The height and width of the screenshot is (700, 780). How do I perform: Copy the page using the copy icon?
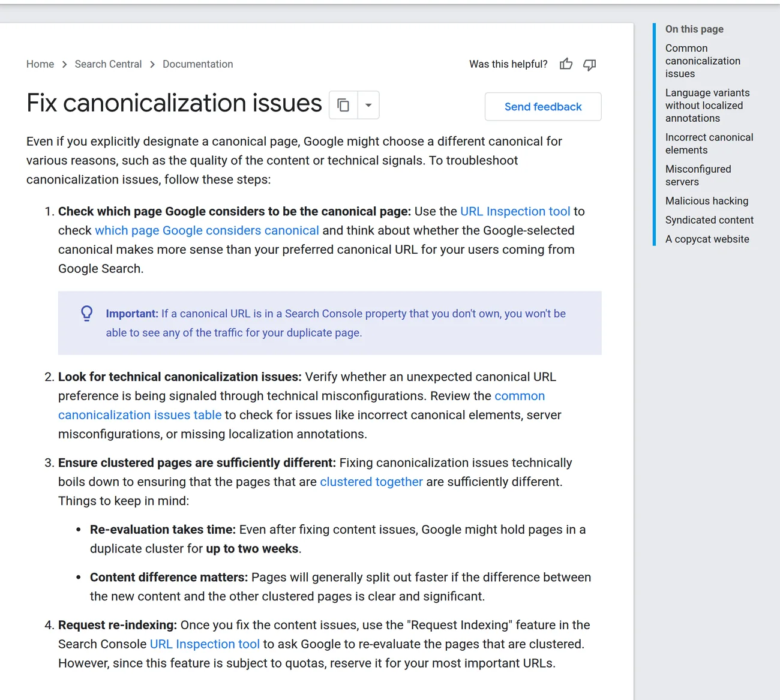click(344, 105)
